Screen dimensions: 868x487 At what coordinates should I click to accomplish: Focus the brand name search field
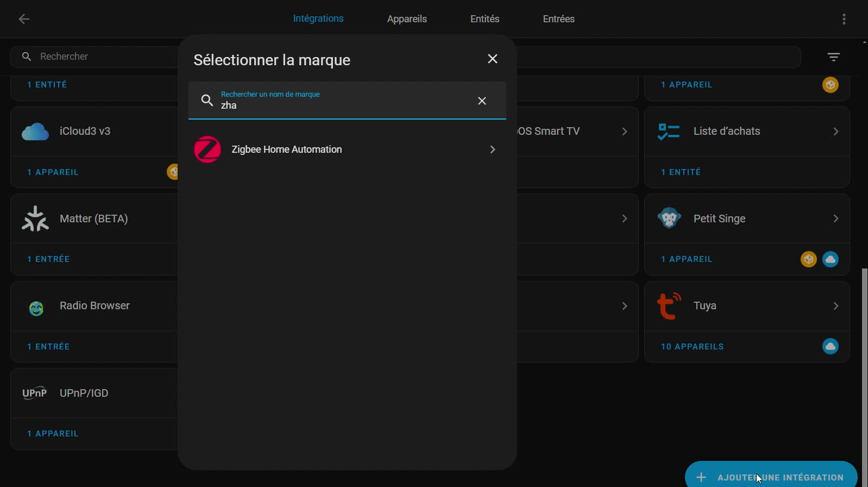pyautogui.click(x=342, y=105)
